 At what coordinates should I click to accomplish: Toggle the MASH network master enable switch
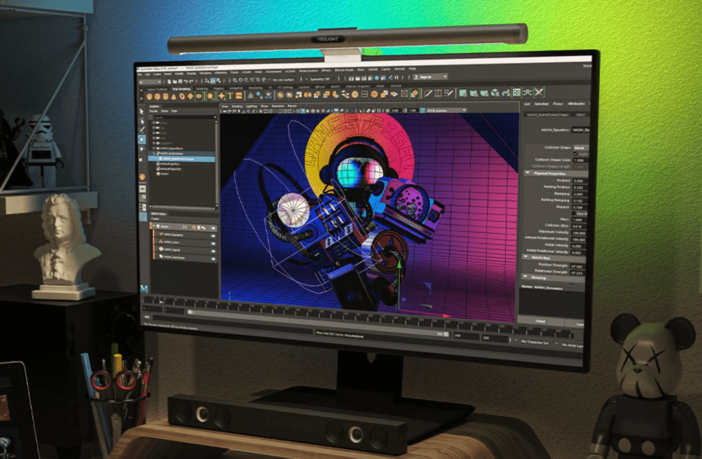(213, 228)
